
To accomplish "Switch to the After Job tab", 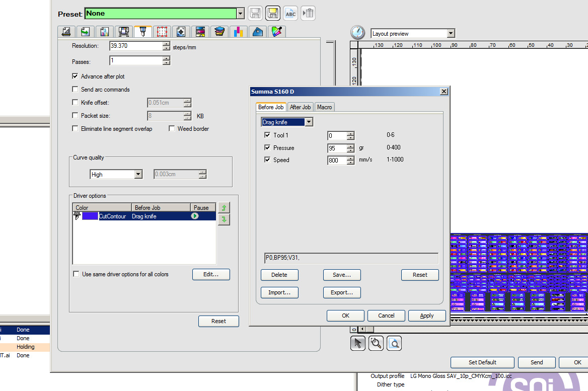I will point(300,107).
